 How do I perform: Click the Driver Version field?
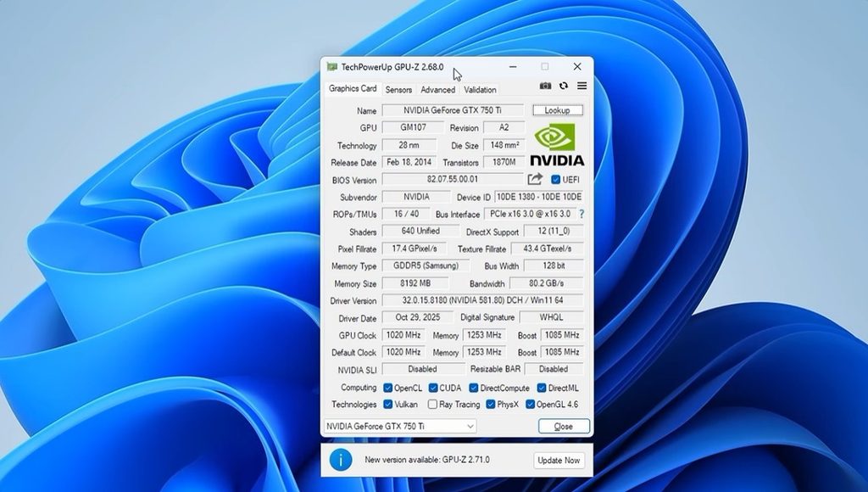coord(482,300)
